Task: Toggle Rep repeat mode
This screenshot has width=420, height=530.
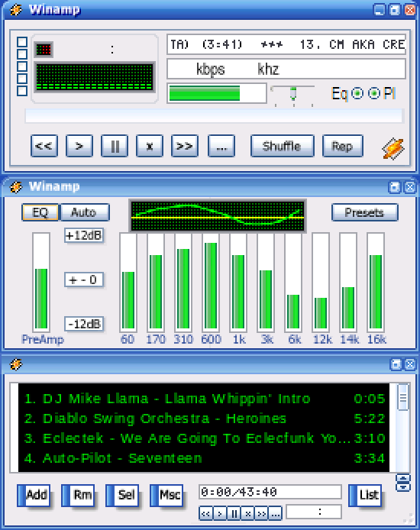Action: pyautogui.click(x=343, y=146)
